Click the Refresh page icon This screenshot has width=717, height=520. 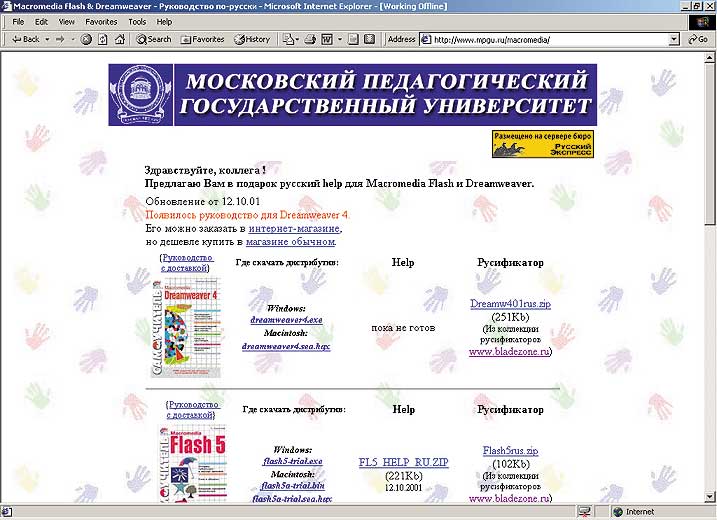pos(103,39)
